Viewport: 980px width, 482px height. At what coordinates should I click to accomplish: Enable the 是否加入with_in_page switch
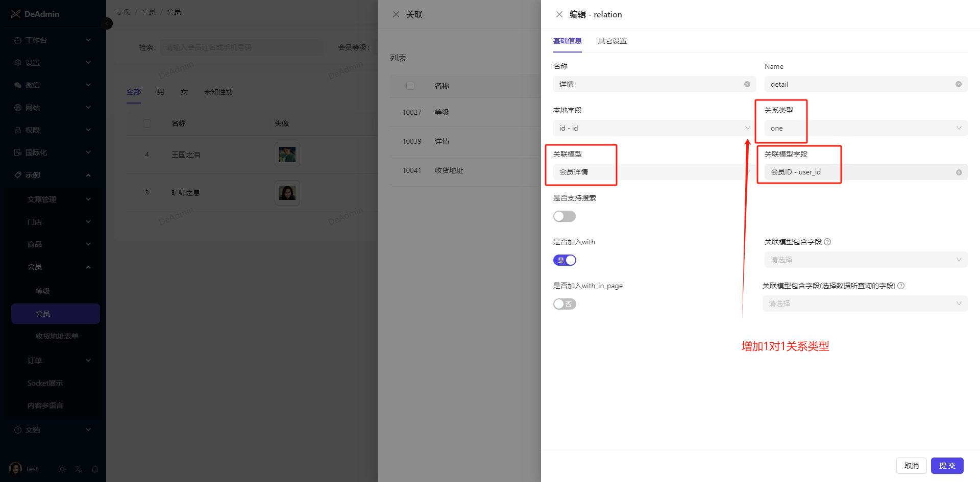[x=565, y=304]
